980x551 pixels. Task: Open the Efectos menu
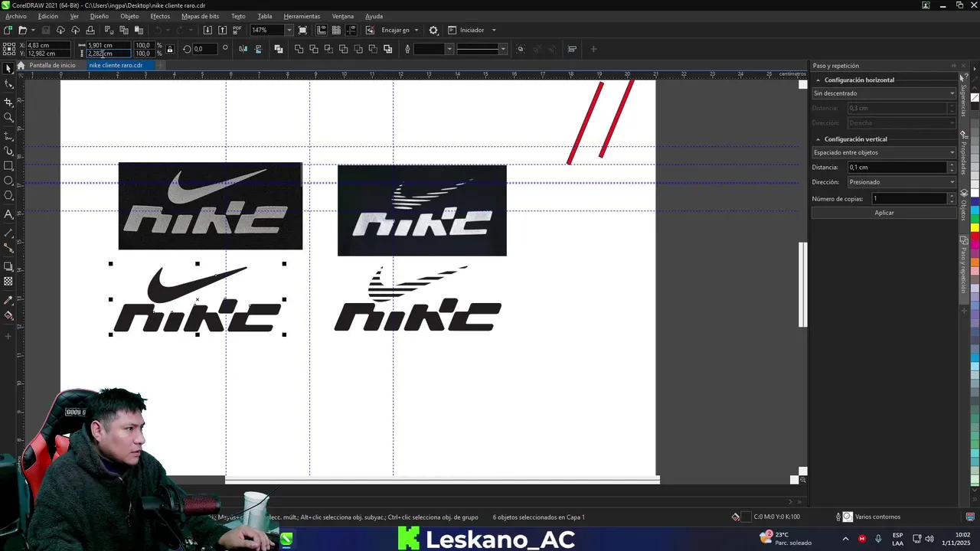point(160,16)
